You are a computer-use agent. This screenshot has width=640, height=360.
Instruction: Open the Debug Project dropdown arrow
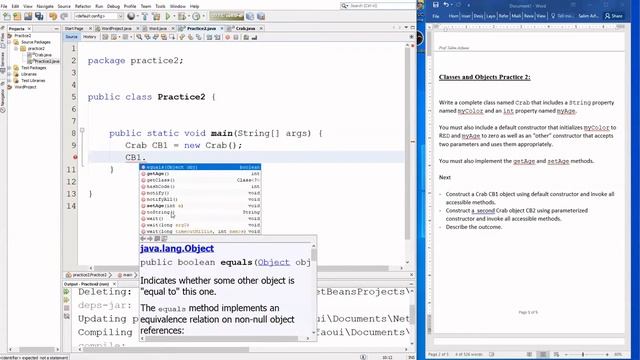pos(188,16)
